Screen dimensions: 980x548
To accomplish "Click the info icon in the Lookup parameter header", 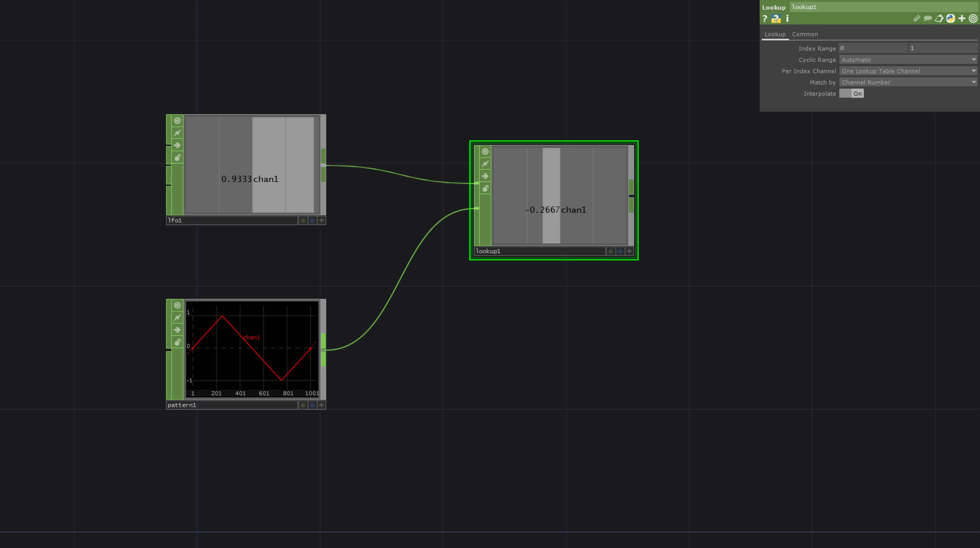I will 787,18.
